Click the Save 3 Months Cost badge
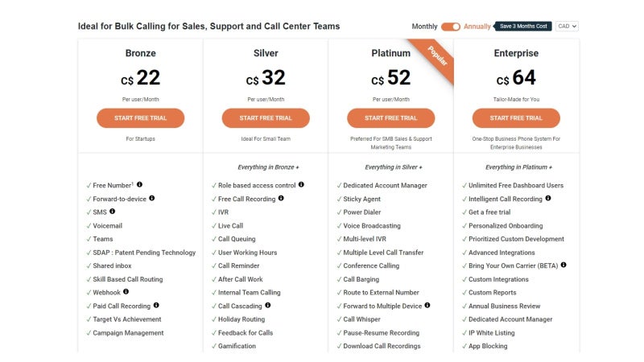644x362 pixels. coord(522,27)
